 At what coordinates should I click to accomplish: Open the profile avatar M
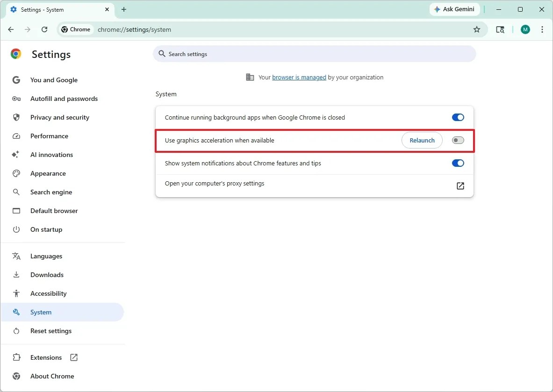pyautogui.click(x=525, y=29)
